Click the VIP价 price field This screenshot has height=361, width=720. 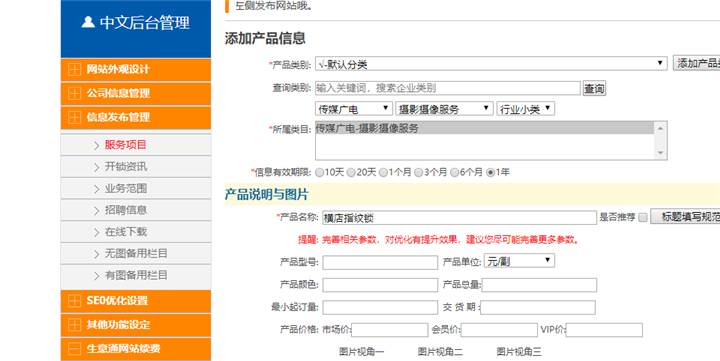pyautogui.click(x=604, y=330)
